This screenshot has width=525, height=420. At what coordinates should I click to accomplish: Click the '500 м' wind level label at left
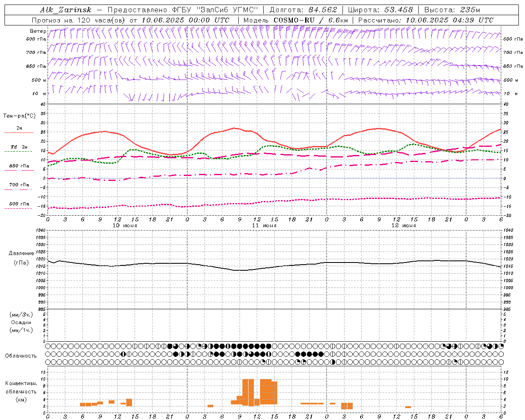coord(39,80)
